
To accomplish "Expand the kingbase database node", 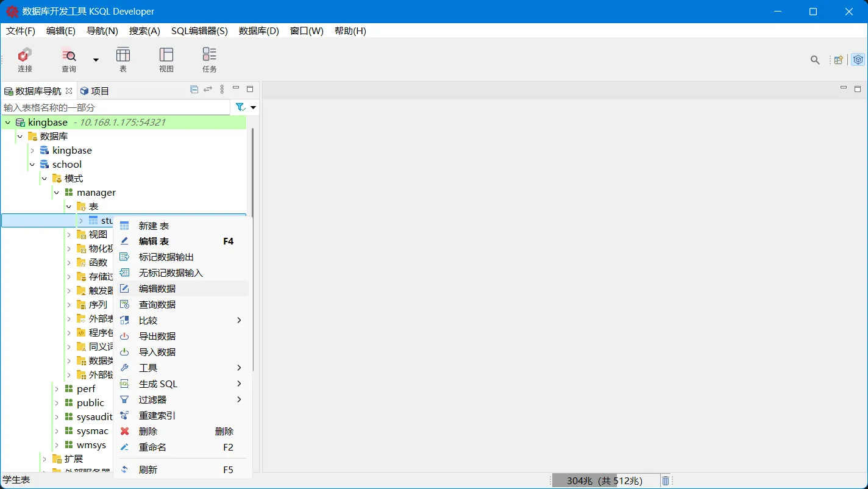I will (32, 150).
